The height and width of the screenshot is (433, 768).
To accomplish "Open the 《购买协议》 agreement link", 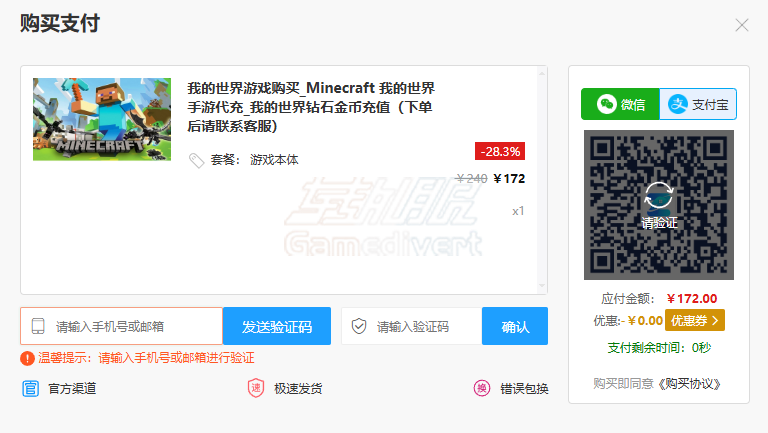I will [x=688, y=384].
